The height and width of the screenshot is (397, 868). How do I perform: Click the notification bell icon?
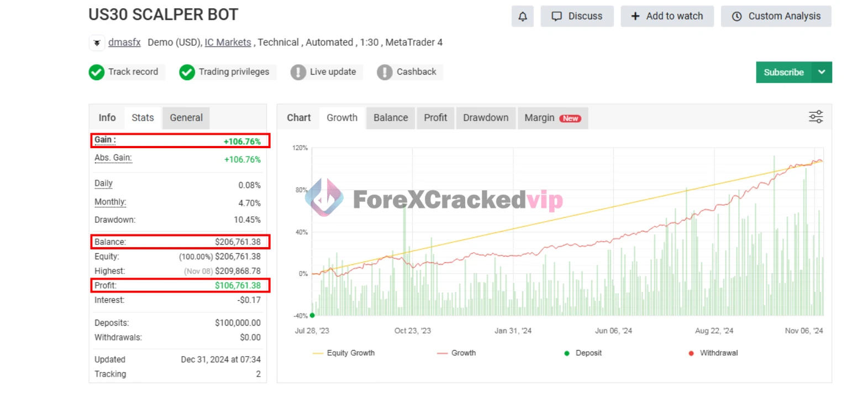pyautogui.click(x=523, y=17)
